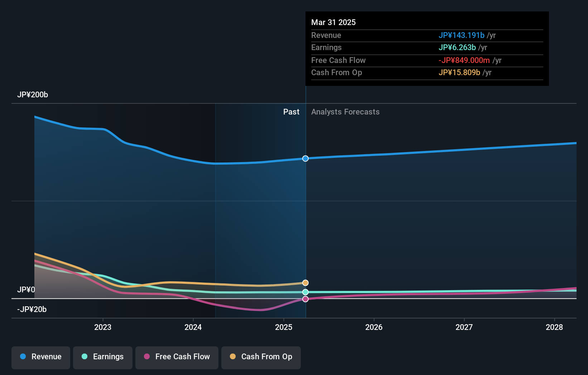Viewport: 588px width, 375px height.
Task: Click the orange Cash From Op legend dot
Action: 233,356
